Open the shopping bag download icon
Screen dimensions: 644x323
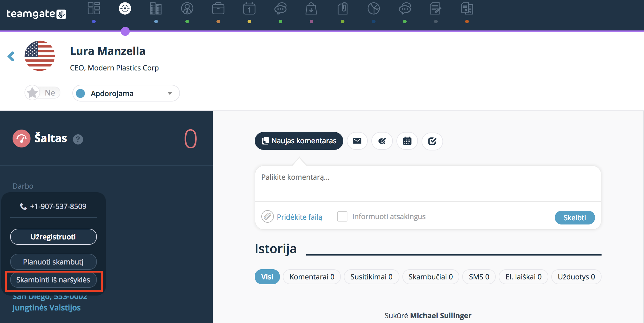click(x=312, y=8)
